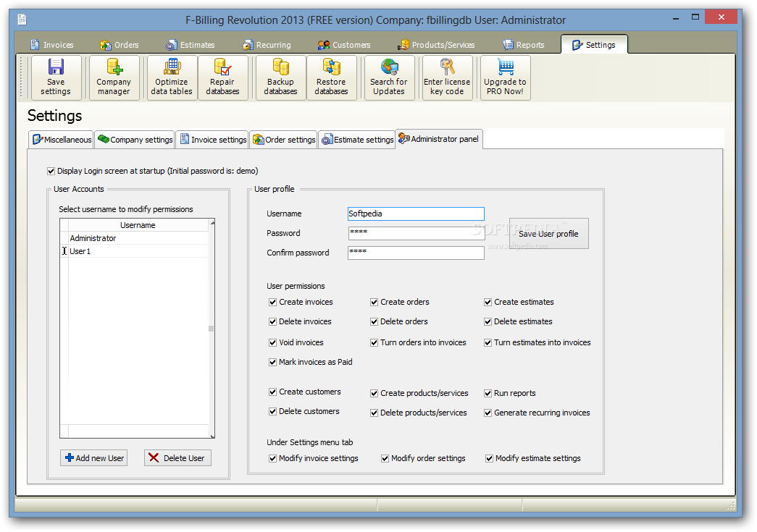Open Products/Services tab
The height and width of the screenshot is (532, 757).
pyautogui.click(x=436, y=45)
